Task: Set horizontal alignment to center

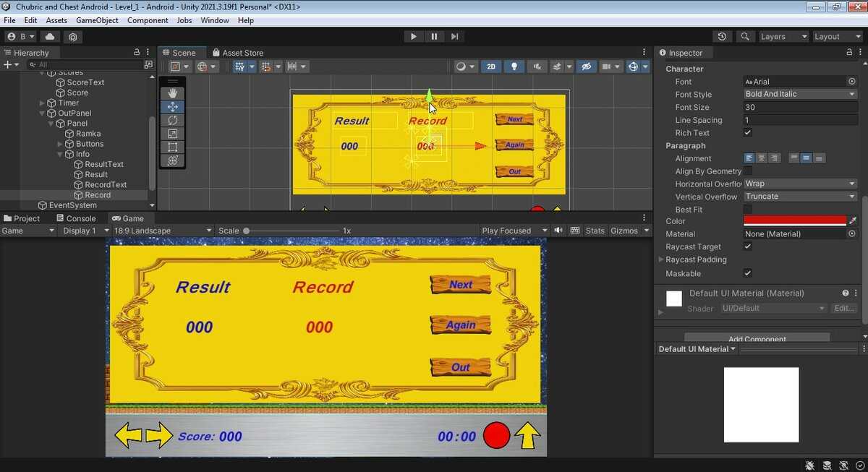Action: tap(762, 158)
